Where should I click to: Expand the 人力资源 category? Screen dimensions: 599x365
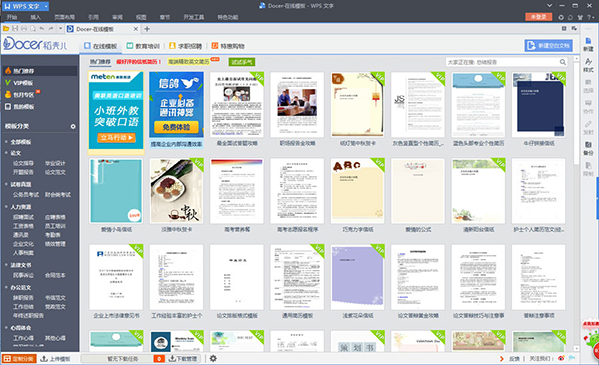pyautogui.click(x=21, y=207)
